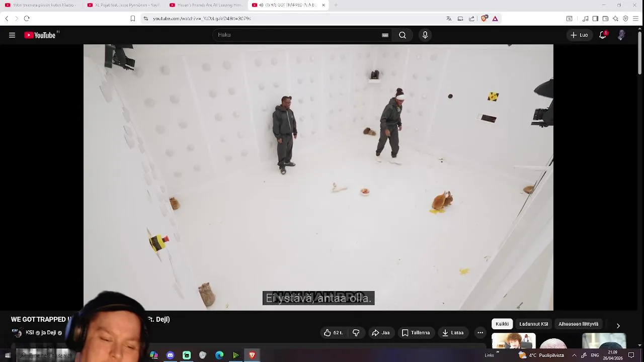Select the 'Aiheeseen liittyvä' filter chip
This screenshot has width=644, height=362.
pyautogui.click(x=578, y=324)
